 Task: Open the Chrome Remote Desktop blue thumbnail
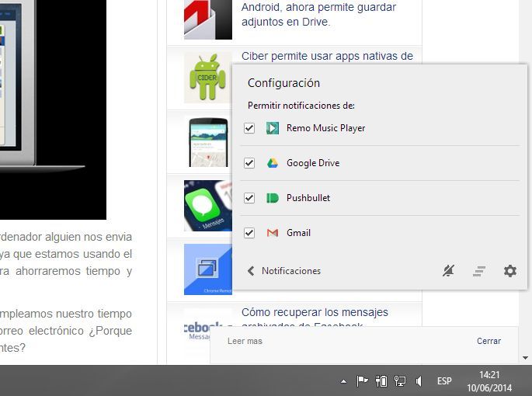(x=208, y=269)
